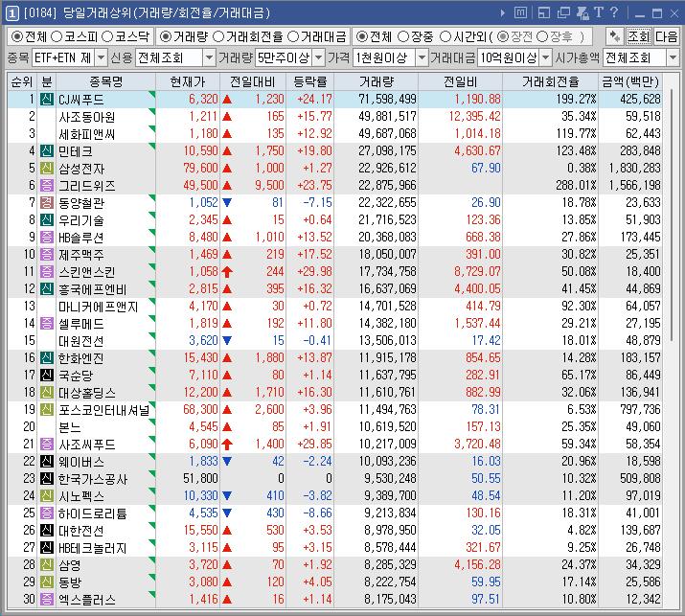Select the 코스닥 radio button

(x=107, y=36)
